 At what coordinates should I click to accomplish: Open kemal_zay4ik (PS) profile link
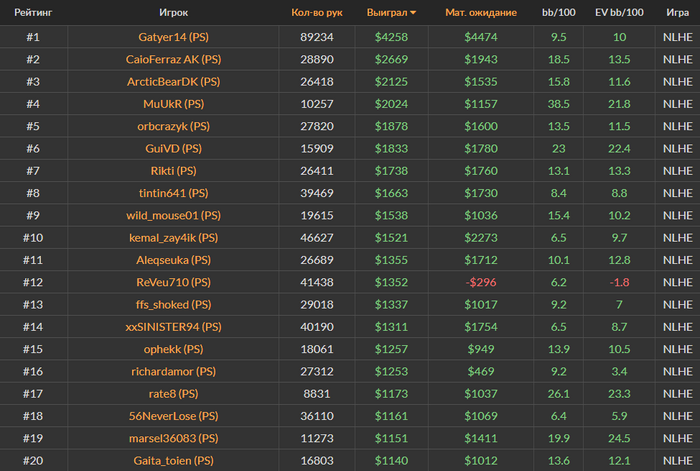tap(174, 237)
